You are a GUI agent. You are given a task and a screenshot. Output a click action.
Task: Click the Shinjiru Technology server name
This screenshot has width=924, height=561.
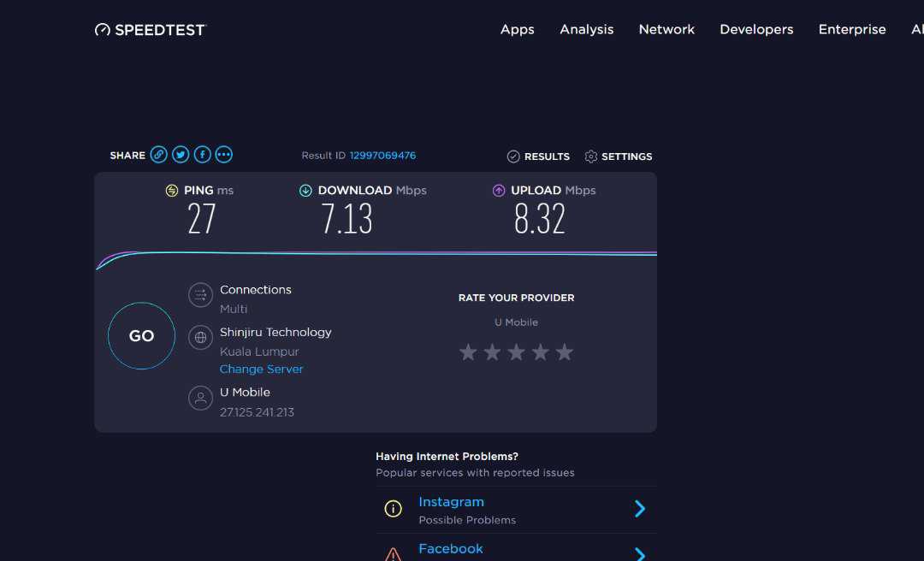point(275,333)
